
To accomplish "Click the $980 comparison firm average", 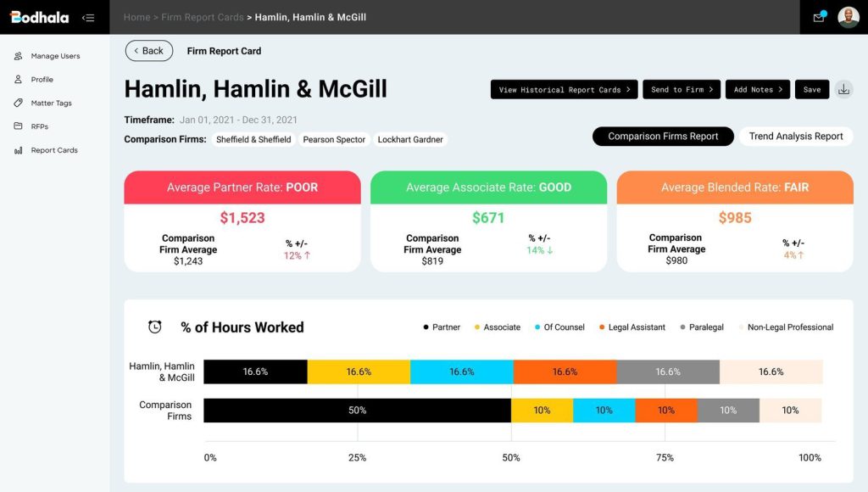I will point(676,260).
